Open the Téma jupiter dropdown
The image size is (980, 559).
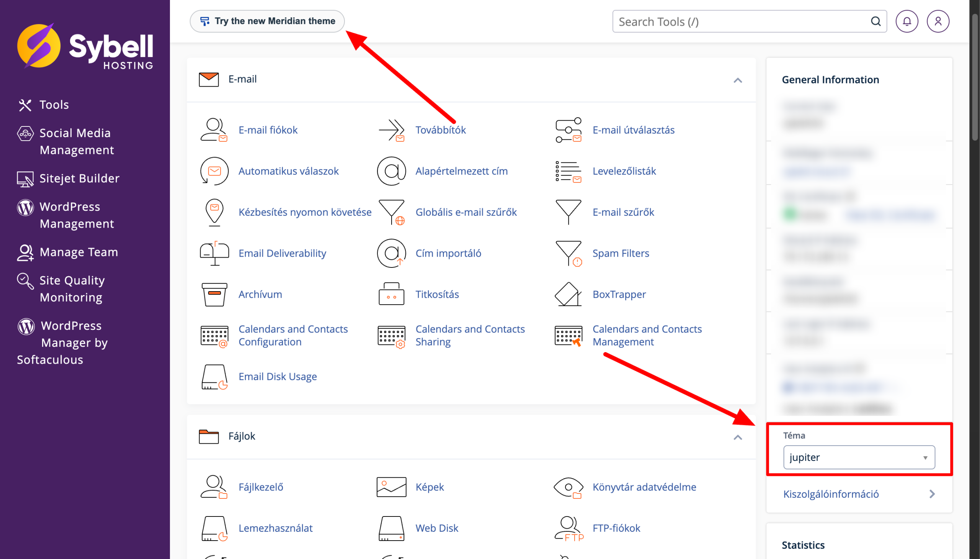tap(859, 457)
